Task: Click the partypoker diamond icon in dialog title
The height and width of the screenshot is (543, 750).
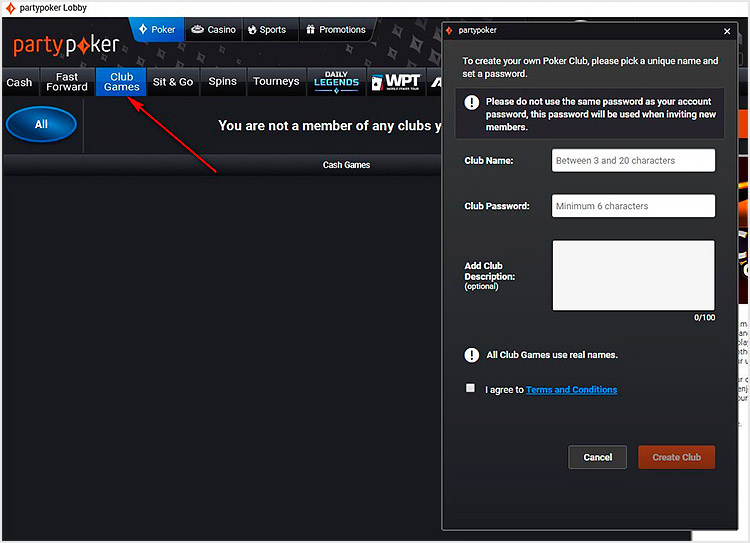Action: 449,31
